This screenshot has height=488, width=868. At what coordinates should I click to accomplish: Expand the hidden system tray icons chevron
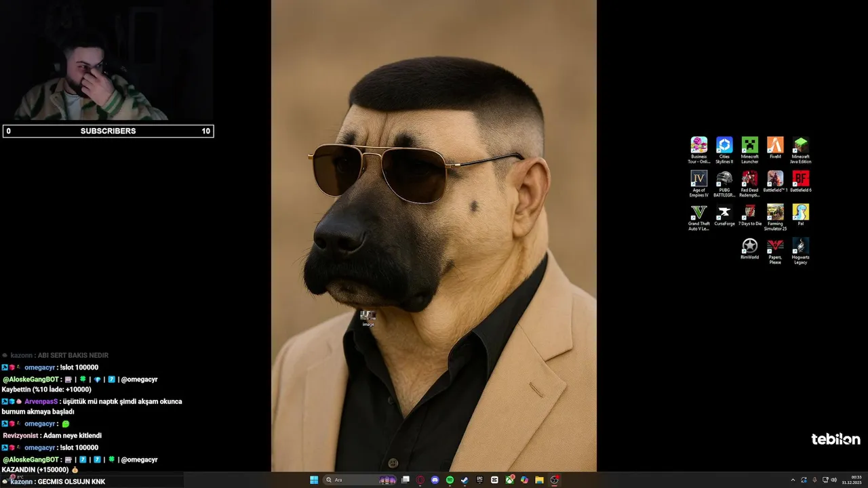(793, 480)
